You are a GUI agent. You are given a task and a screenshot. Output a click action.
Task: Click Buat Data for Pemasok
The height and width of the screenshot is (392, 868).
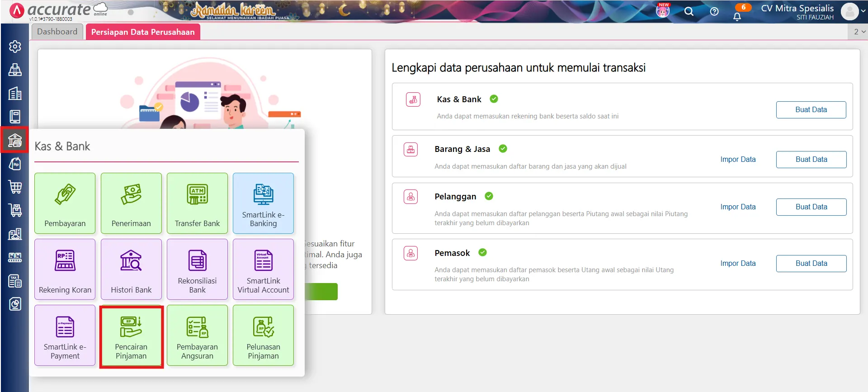click(x=811, y=264)
